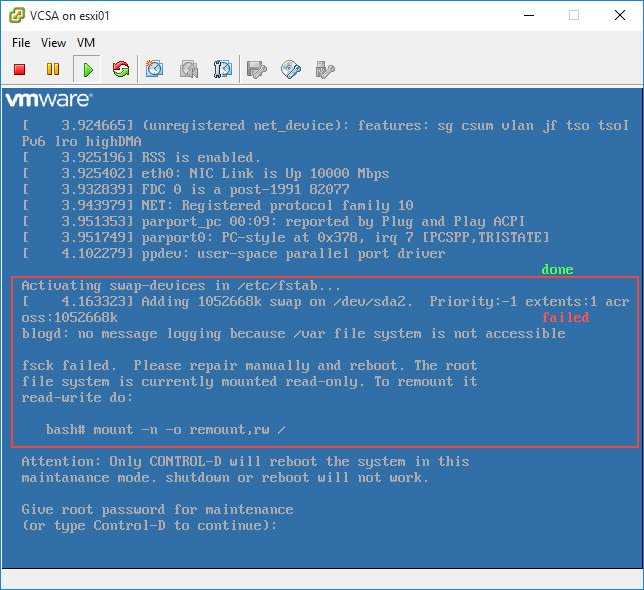This screenshot has height=590, width=644.
Task: Click the CD/DVD drive connect icon
Action: pos(291,69)
